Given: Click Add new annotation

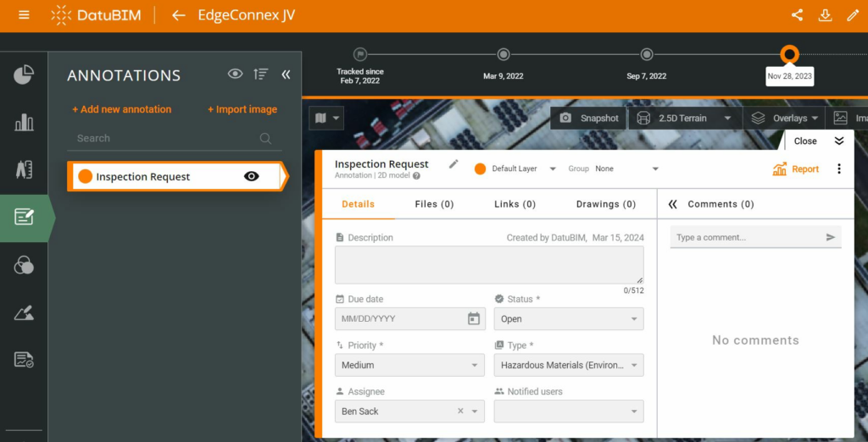Looking at the screenshot, I should click(122, 109).
